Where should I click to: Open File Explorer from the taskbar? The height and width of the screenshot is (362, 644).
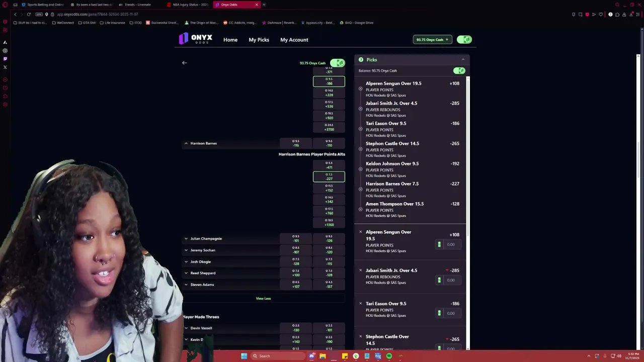tap(323, 356)
